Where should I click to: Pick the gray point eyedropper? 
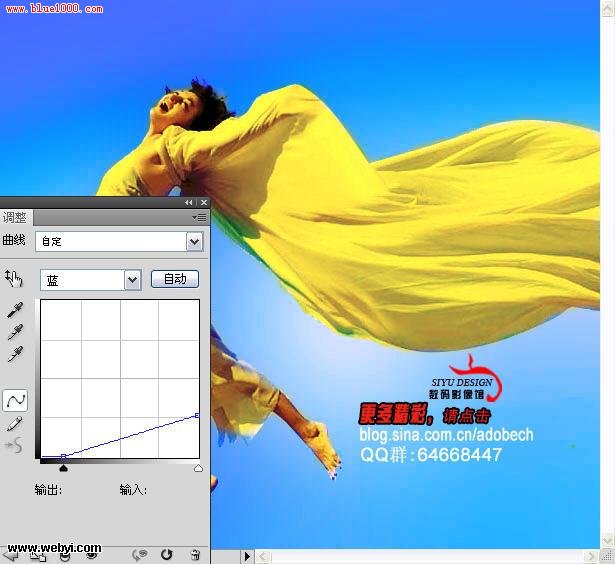click(15, 332)
